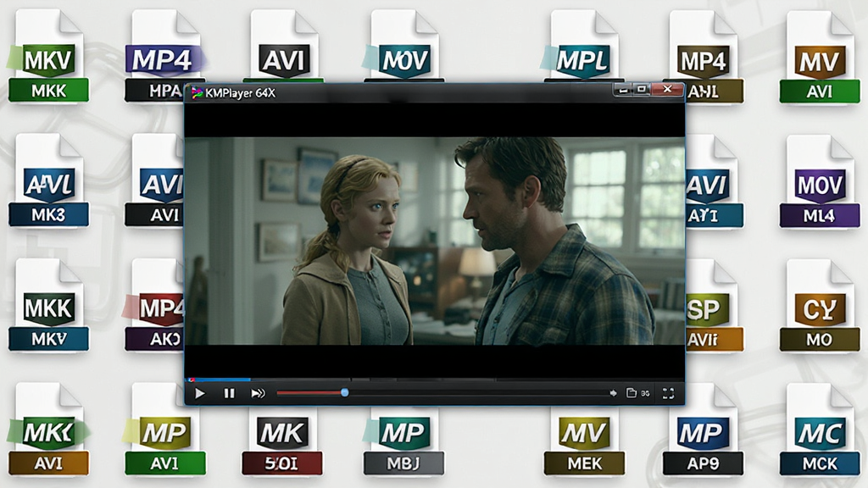868x488 pixels.
Task: Select the teal MOV file icon at top
Action: (x=404, y=47)
